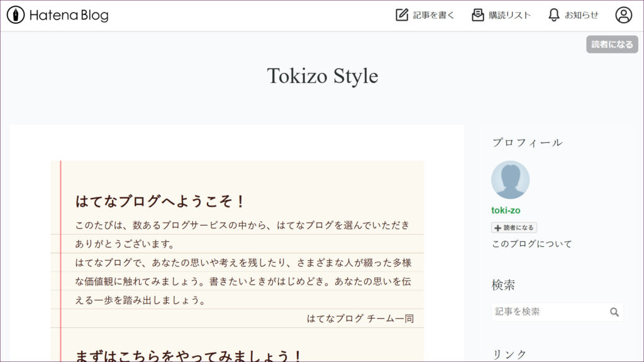
Task: Click the magnifying glass search icon
Action: (614, 312)
